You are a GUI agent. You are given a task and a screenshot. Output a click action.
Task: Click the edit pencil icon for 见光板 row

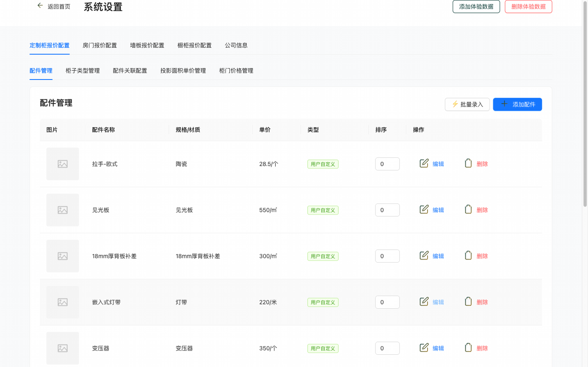(x=424, y=209)
